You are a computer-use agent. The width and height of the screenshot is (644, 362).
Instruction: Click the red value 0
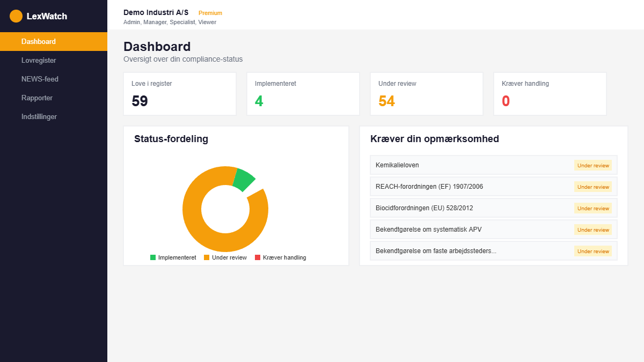click(506, 101)
